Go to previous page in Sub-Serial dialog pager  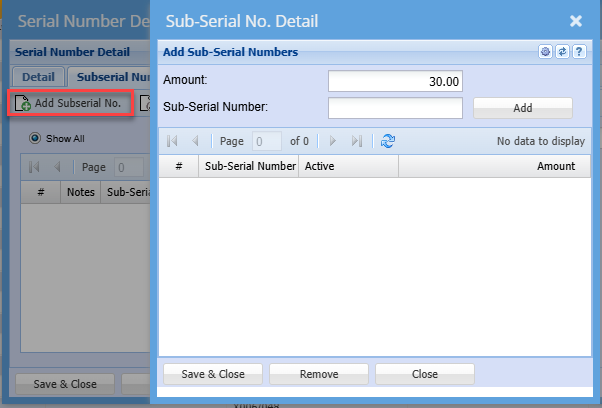click(x=195, y=141)
